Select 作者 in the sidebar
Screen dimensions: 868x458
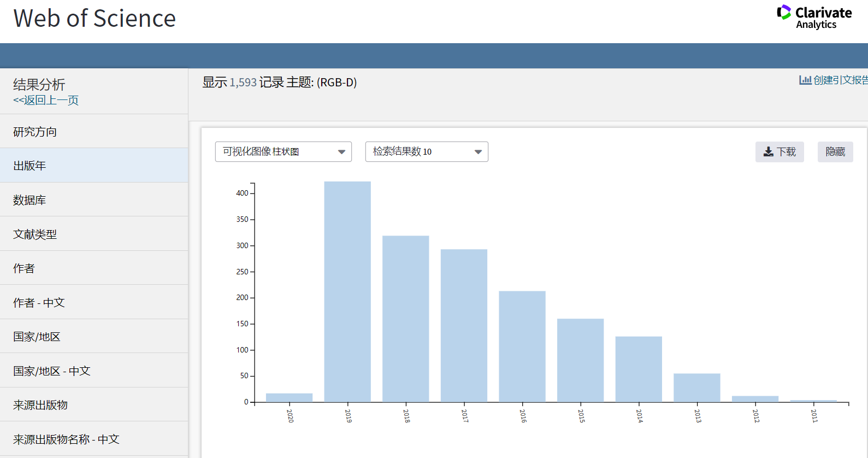pyautogui.click(x=94, y=268)
